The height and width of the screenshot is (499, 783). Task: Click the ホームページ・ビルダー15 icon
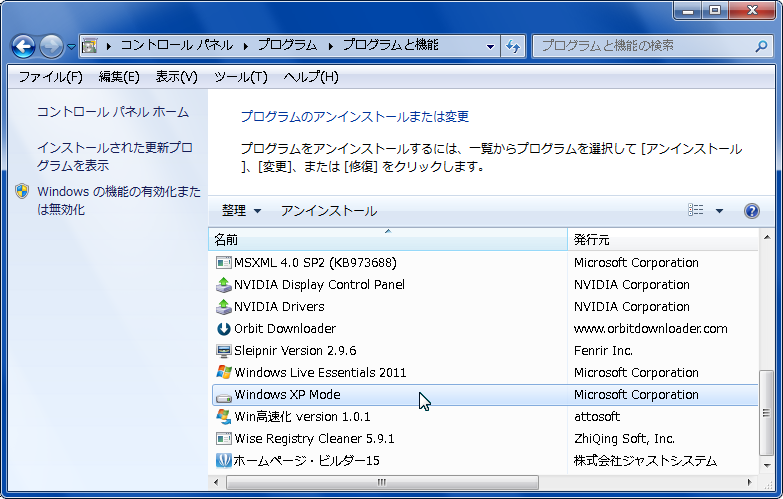[x=224, y=461]
